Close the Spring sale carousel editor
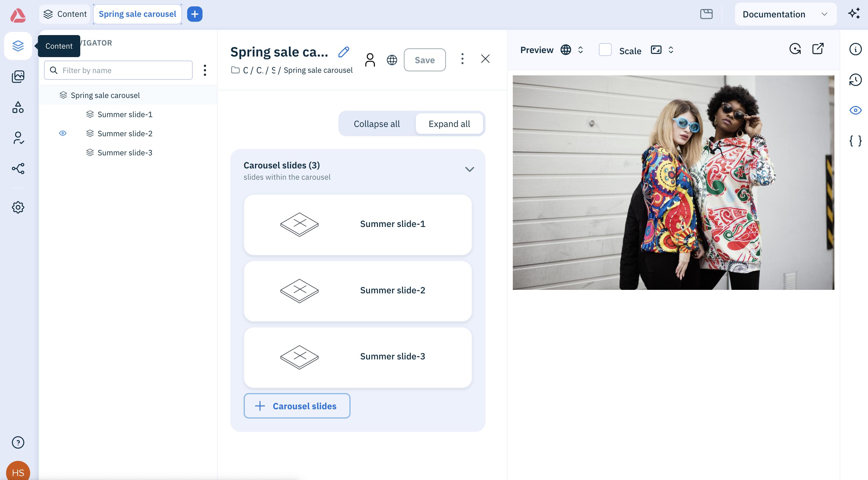Viewport: 868px width, 480px height. tap(485, 59)
